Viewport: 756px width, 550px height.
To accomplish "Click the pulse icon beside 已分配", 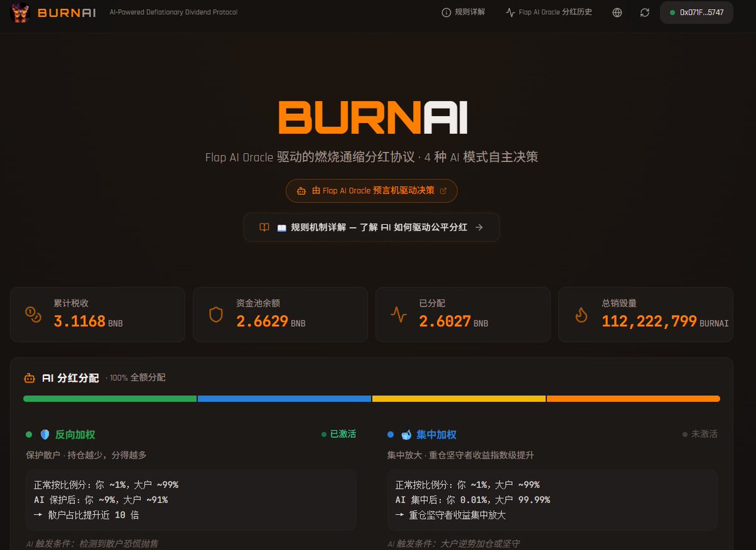I will pyautogui.click(x=398, y=314).
